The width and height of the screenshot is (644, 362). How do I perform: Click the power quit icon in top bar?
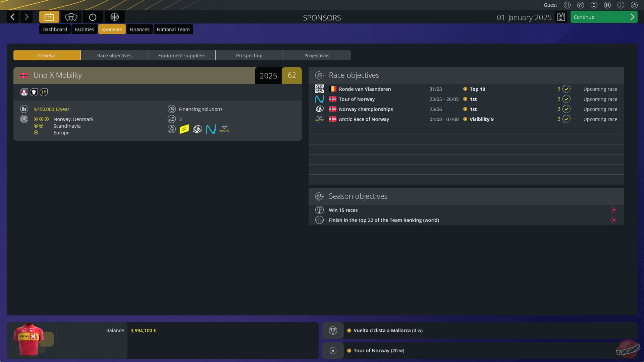634,5
